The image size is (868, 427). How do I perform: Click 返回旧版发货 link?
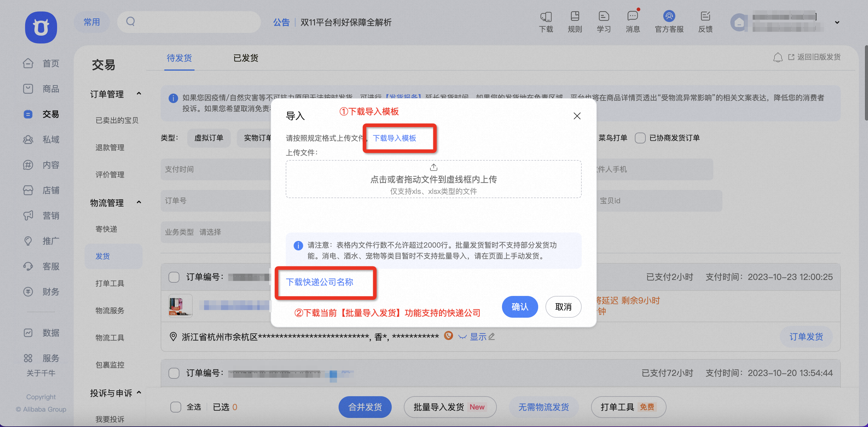click(x=815, y=57)
